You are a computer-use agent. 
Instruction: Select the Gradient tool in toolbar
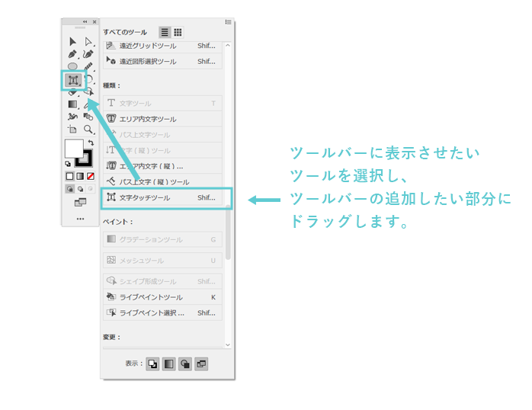pos(73,104)
